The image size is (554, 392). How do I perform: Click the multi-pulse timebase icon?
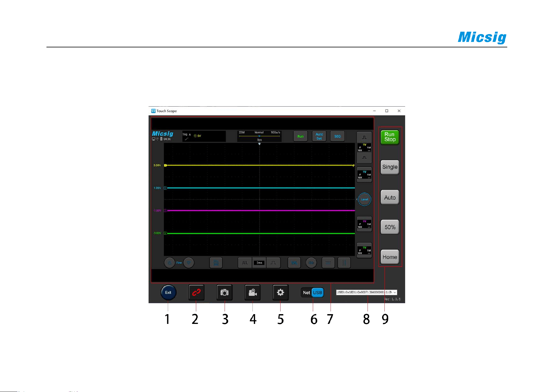(x=245, y=263)
